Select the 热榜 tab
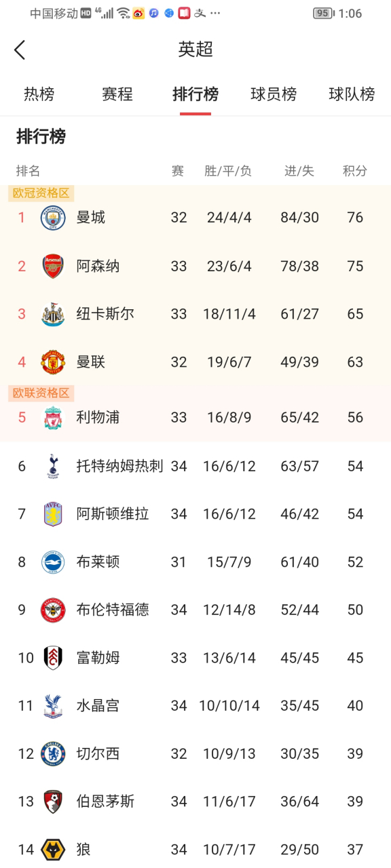Viewport: 391px width, 868px height. coord(39,95)
